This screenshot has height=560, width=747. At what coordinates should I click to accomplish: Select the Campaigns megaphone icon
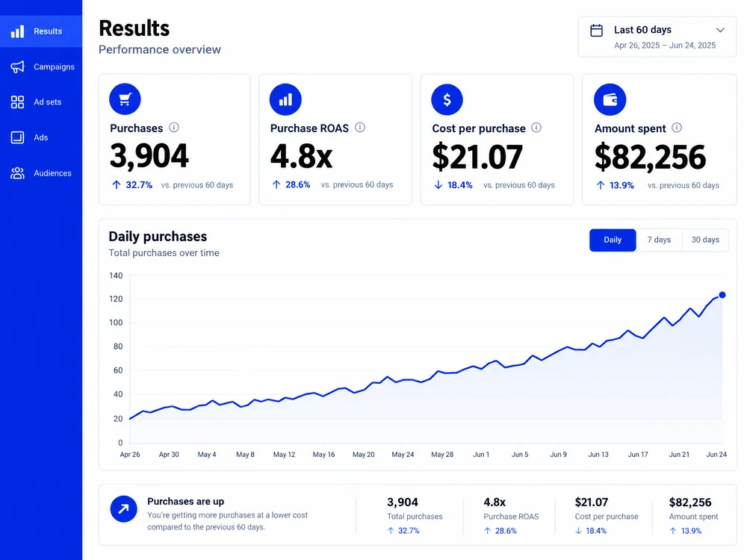click(x=18, y=66)
